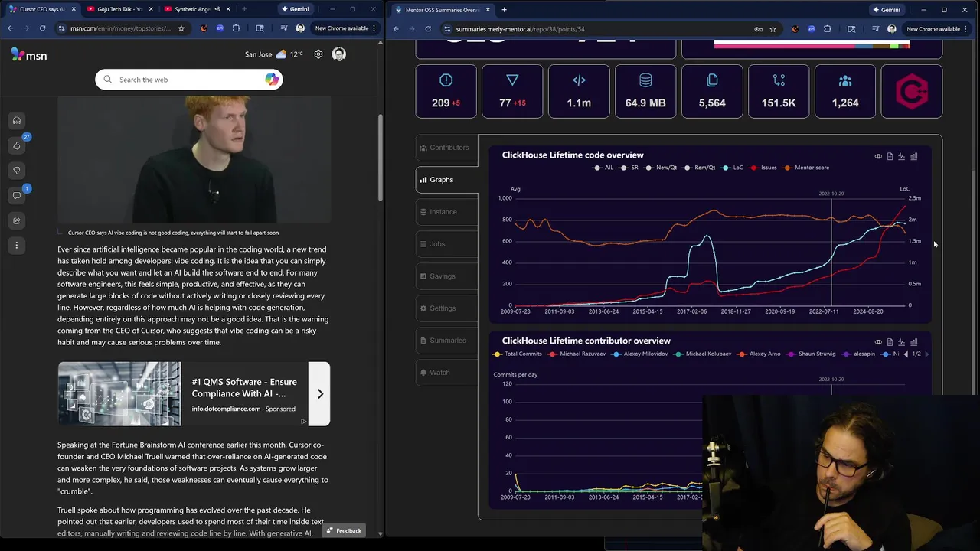980x551 pixels.
Task: Click the C++ language logo card
Action: coord(912,92)
